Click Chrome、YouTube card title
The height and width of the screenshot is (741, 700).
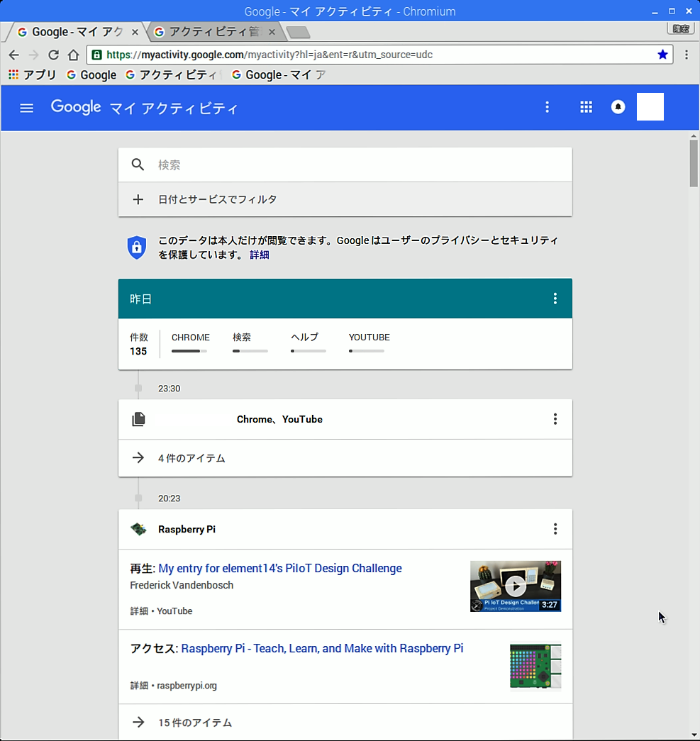[x=279, y=419]
